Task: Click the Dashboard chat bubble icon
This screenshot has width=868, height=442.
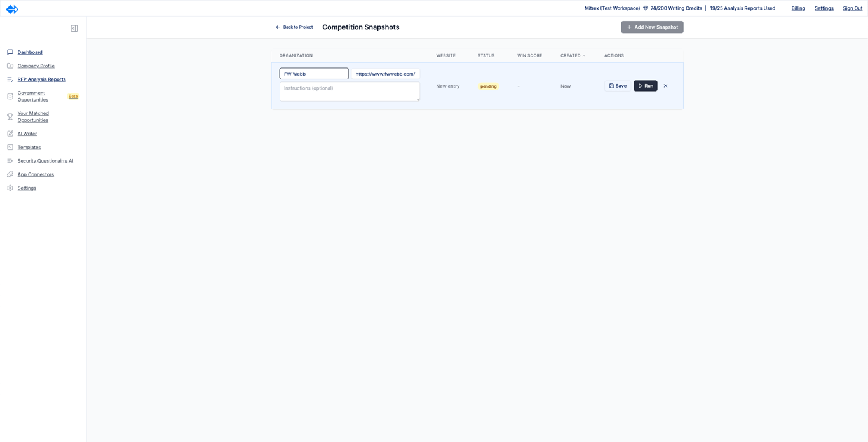Action: 10,52
